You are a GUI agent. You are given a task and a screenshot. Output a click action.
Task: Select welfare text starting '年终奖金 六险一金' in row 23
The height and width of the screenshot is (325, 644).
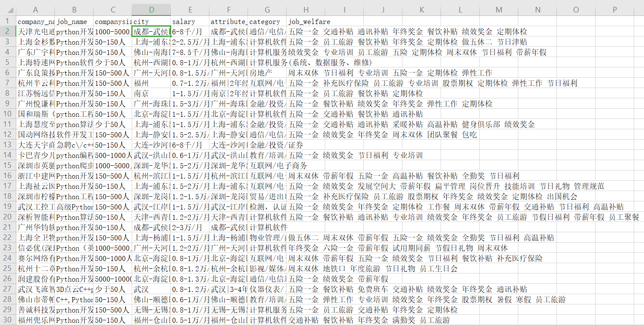click(398, 248)
